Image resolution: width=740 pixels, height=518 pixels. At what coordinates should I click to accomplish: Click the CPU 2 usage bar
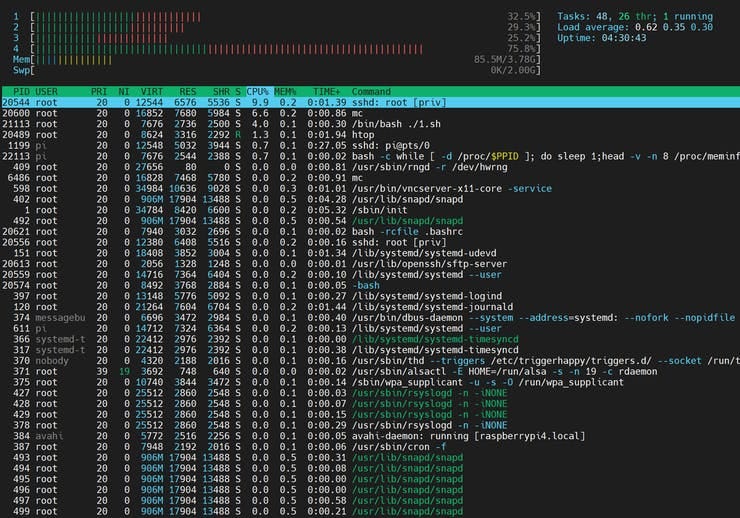tap(286, 27)
